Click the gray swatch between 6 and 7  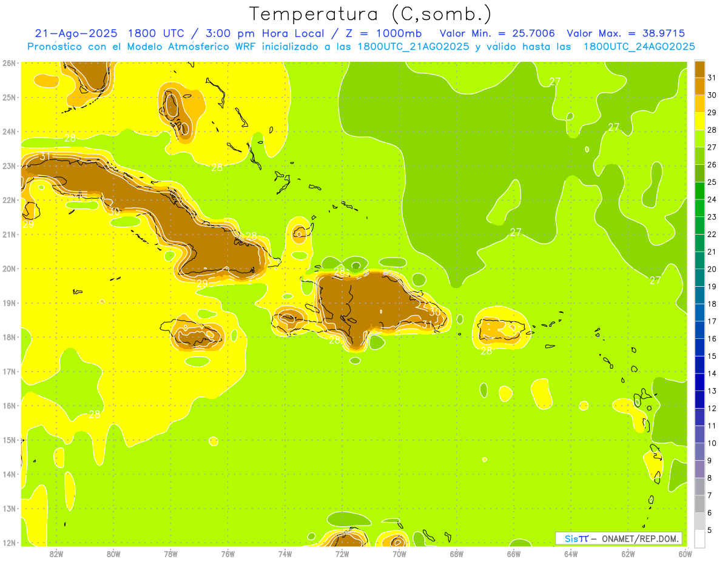699,504
